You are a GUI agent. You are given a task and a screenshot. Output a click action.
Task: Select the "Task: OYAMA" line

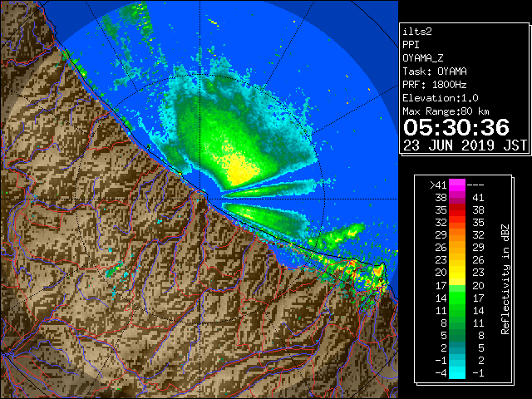coord(435,71)
